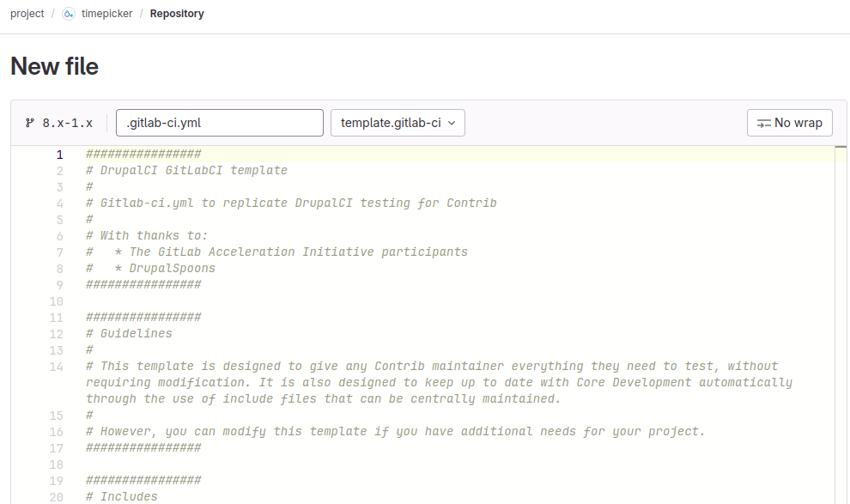Click line number 18 in the gutter
This screenshot has height=504, width=850.
click(57, 465)
